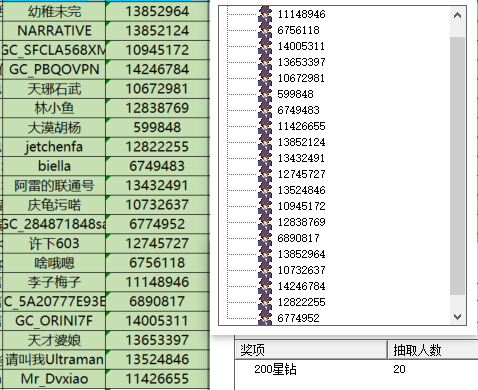Viewport: 478px width, 390px height.
Task: Click the scroll down arrow of the winner list
Action: click(x=457, y=316)
